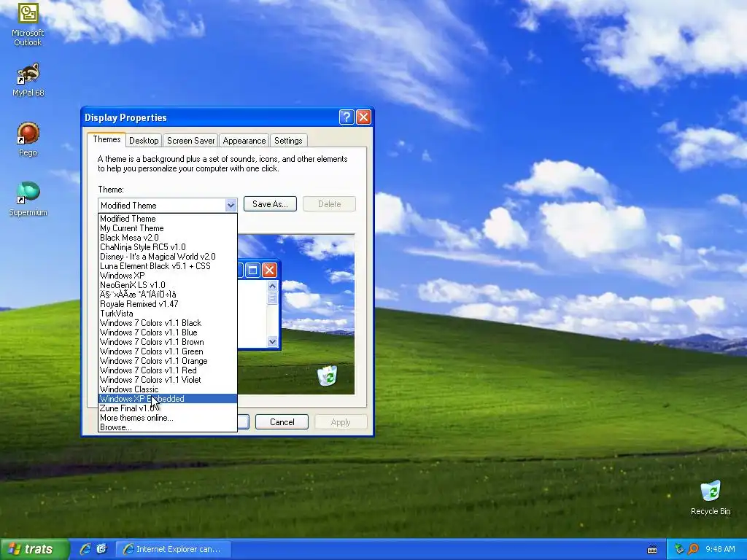Select the Recycle Bin on desktop
The image size is (747, 560).
point(711,498)
